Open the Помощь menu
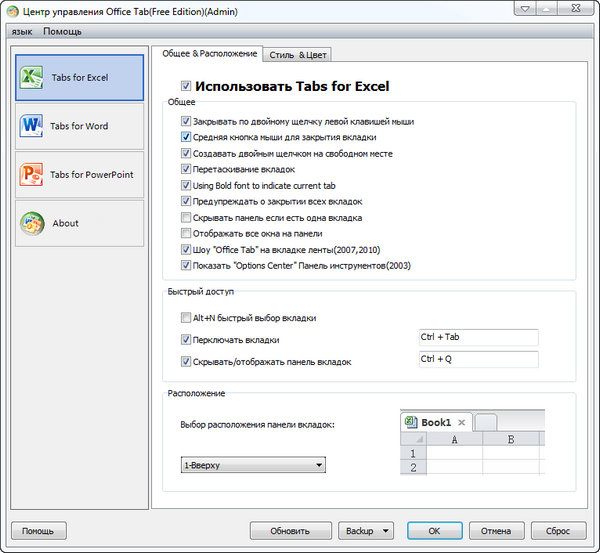The height and width of the screenshot is (553, 600). 62,32
